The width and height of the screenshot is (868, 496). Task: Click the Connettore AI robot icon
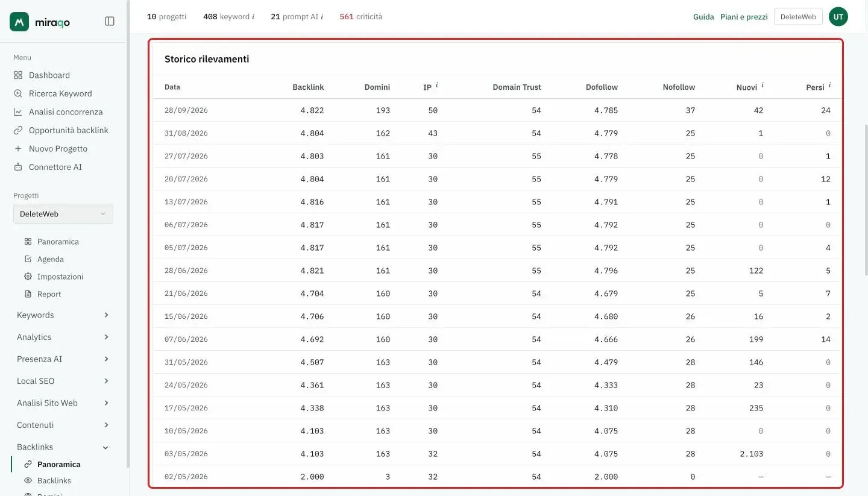(x=18, y=167)
